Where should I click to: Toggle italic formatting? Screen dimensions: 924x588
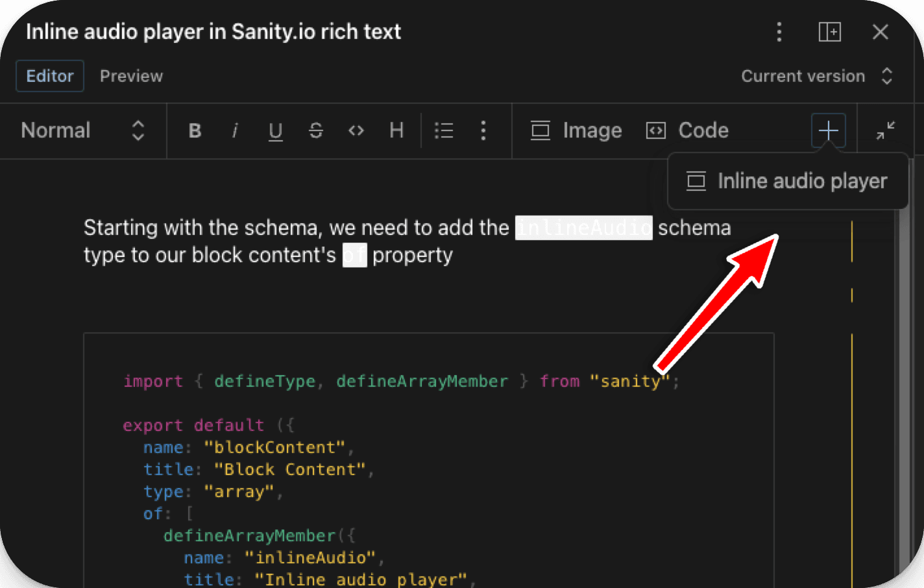click(x=235, y=131)
